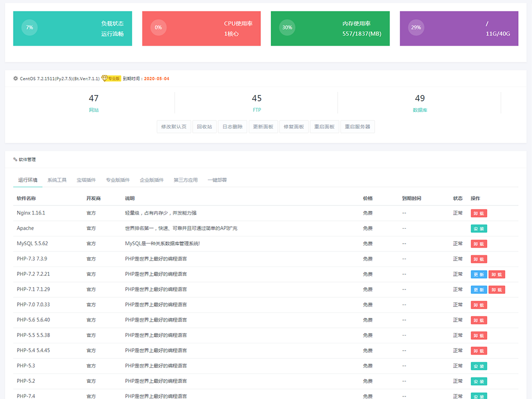Switch to the 系统工具 tab
The image size is (532, 399).
(x=57, y=180)
